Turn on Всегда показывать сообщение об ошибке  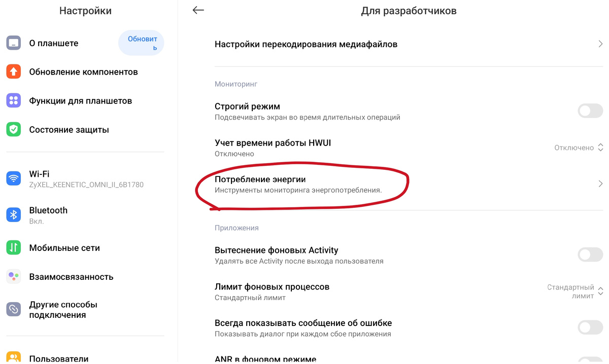(x=590, y=327)
